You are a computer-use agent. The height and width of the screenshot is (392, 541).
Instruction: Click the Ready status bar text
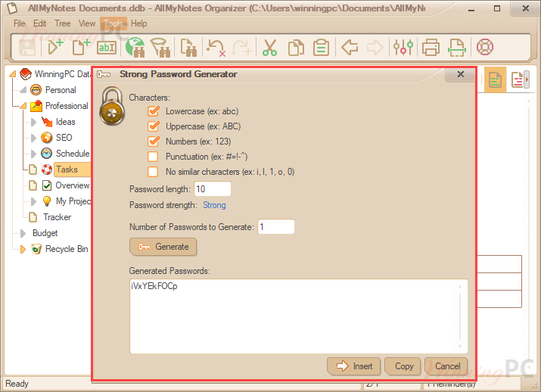(17, 384)
